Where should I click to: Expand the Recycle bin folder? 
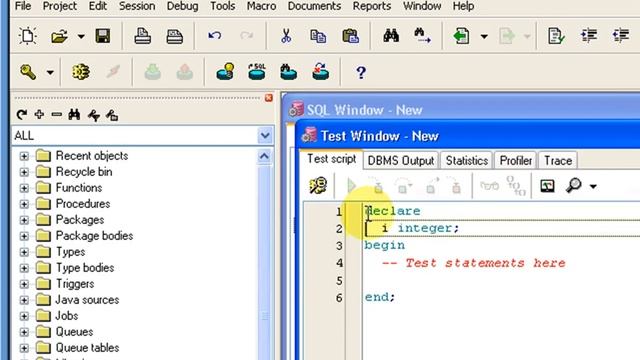[x=24, y=172]
